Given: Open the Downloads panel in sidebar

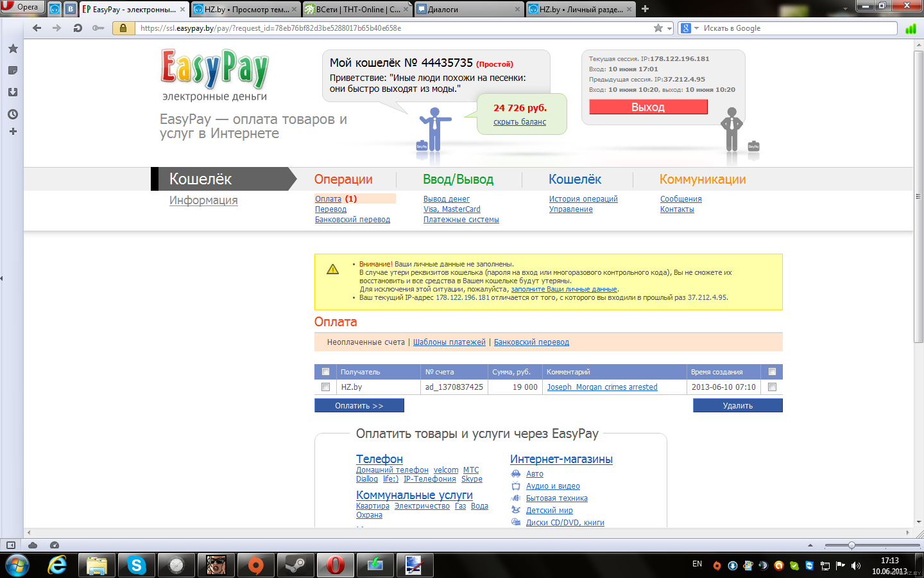Looking at the screenshot, I should [12, 92].
